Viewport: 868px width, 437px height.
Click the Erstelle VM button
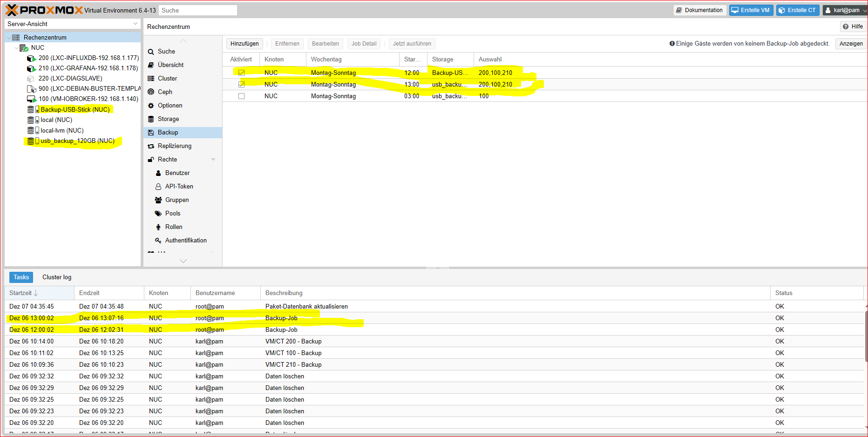pyautogui.click(x=751, y=10)
